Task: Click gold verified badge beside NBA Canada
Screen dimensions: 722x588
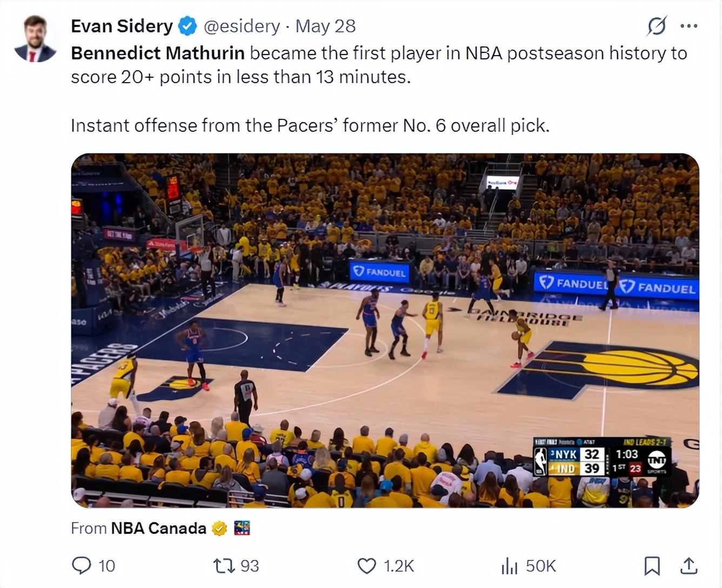Action: pos(219,528)
